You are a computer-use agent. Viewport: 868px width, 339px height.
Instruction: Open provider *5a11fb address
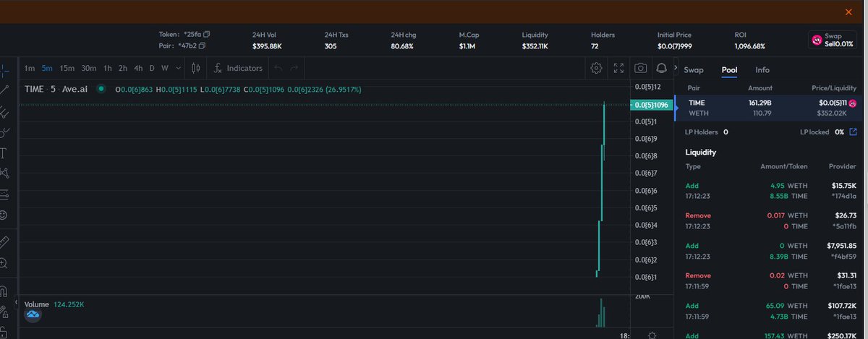[x=844, y=226]
